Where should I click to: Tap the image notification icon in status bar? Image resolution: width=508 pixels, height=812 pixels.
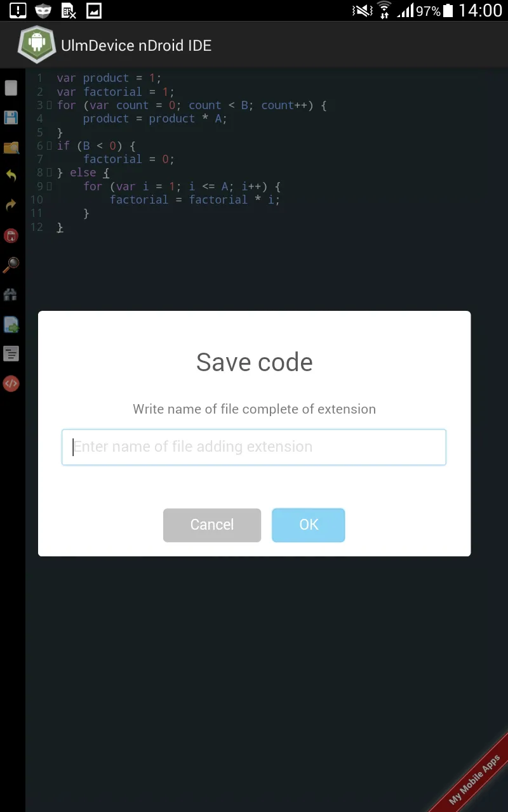(93, 10)
